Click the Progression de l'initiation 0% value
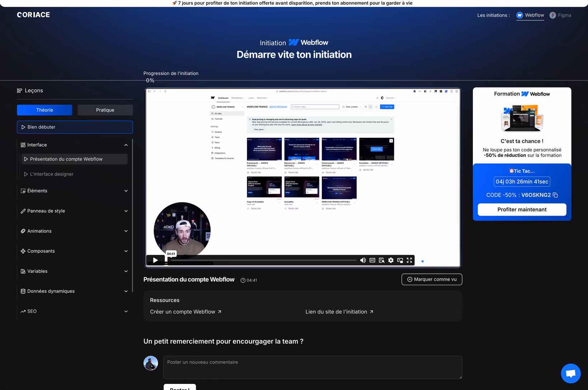Image resolution: width=588 pixels, height=390 pixels. [150, 81]
